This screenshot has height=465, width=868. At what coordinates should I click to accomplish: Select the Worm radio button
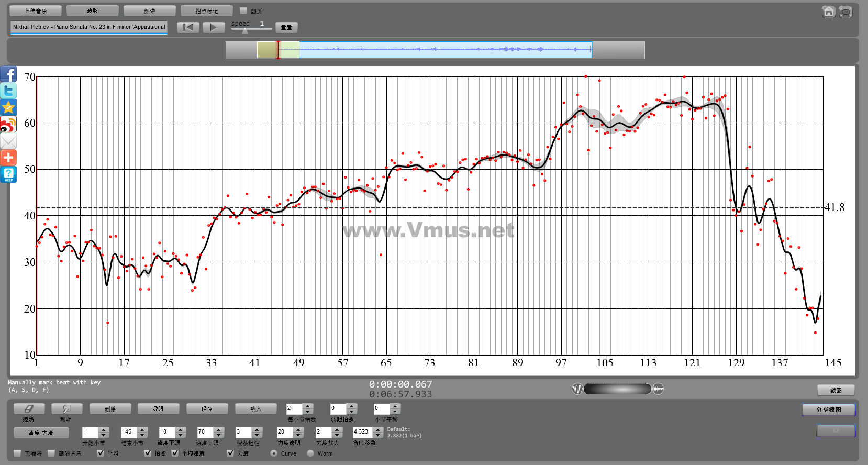[310, 453]
